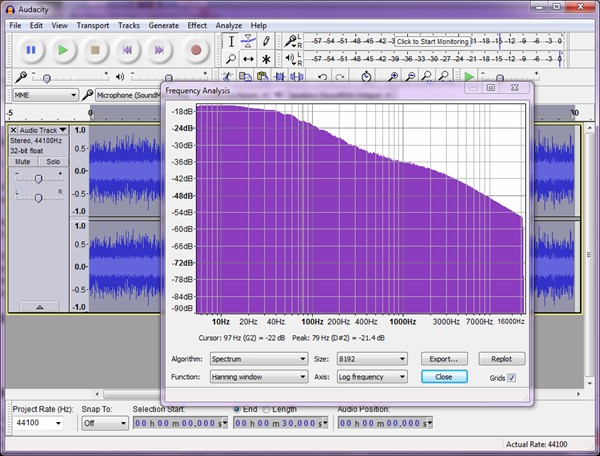Viewport: 600px width, 456px height.
Task: Select the End radio button
Action: (237, 409)
